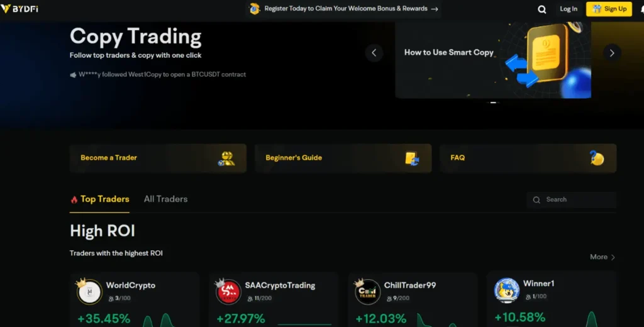This screenshot has width=644, height=327.
Task: Select the Top Traders tab
Action: click(x=100, y=199)
